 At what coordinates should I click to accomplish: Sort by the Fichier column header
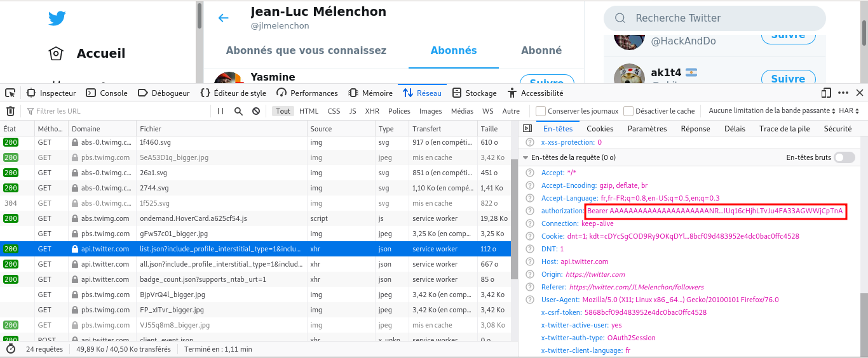(x=222, y=129)
